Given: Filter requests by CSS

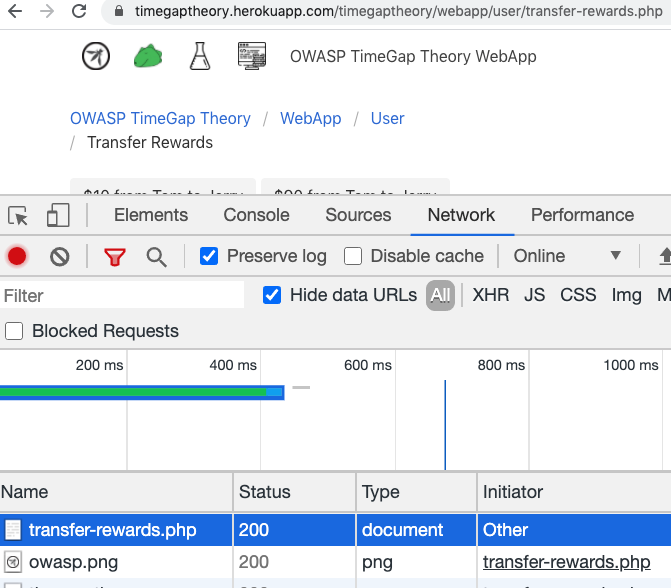Looking at the screenshot, I should (x=578, y=295).
